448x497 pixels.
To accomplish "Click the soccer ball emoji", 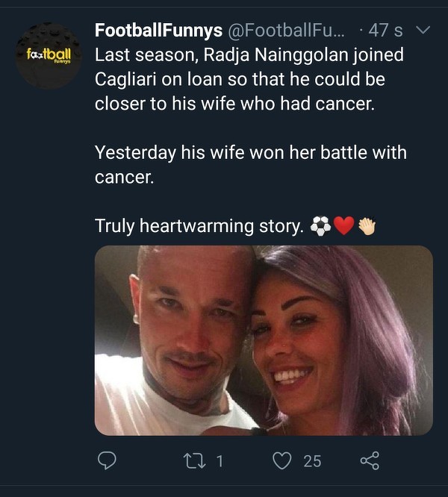I will click(x=321, y=226).
